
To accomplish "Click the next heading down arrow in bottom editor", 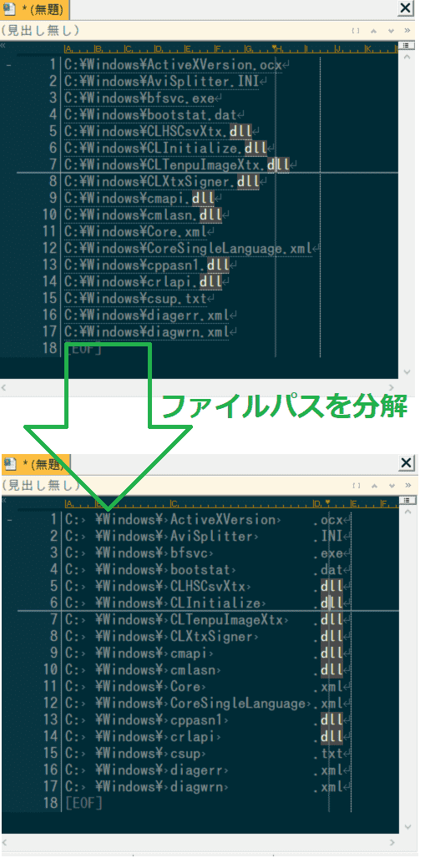I will click(x=392, y=486).
